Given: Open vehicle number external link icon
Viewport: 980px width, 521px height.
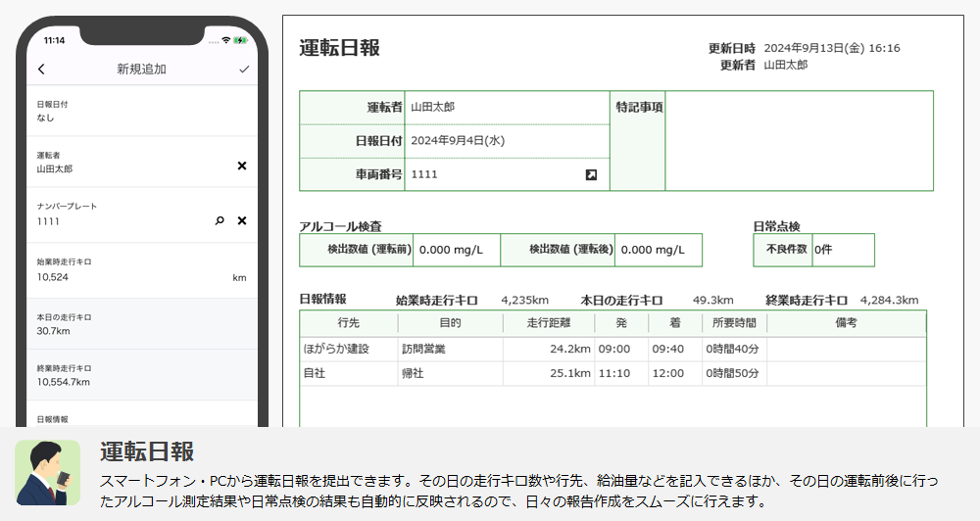Looking at the screenshot, I should pyautogui.click(x=591, y=174).
